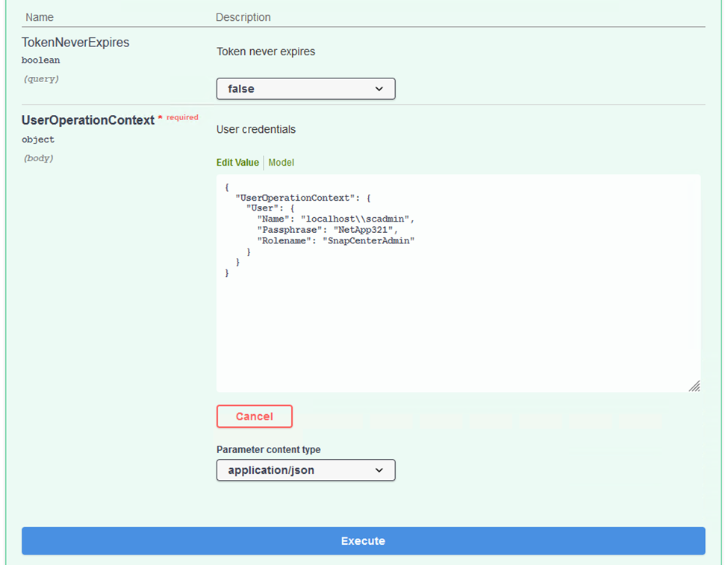The width and height of the screenshot is (728, 565).
Task: Click the User credentials description text
Action: click(x=256, y=130)
